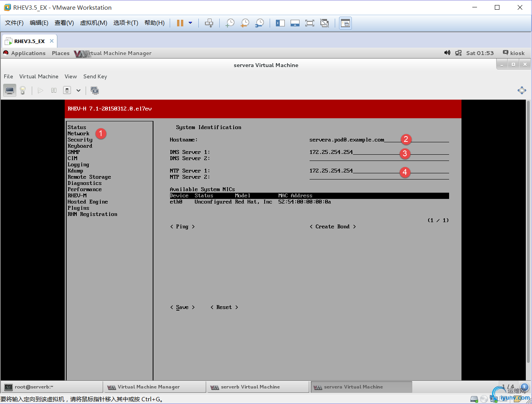Open the Sat 01:53 clock in the panel

(480, 53)
